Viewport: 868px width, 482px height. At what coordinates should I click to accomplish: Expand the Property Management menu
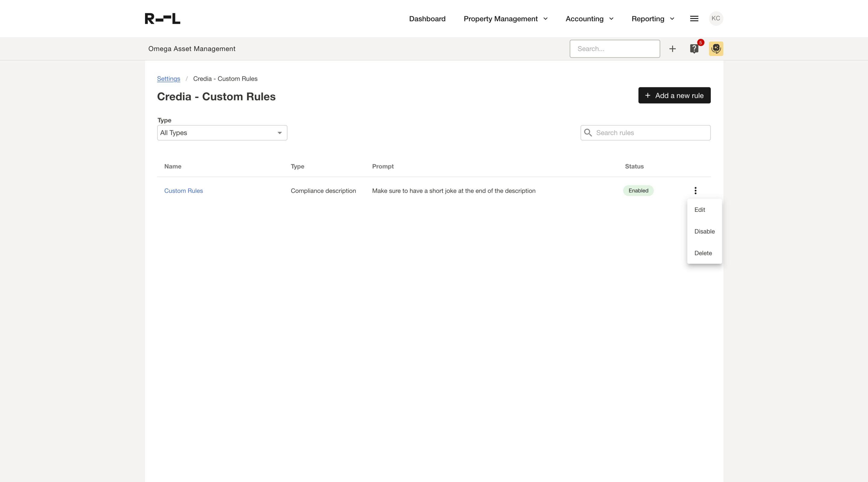point(505,19)
